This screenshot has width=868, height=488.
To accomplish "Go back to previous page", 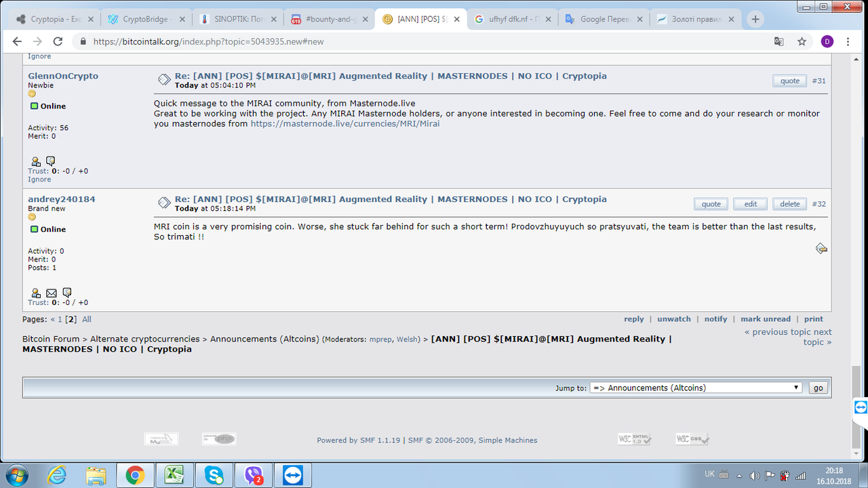I will point(17,41).
